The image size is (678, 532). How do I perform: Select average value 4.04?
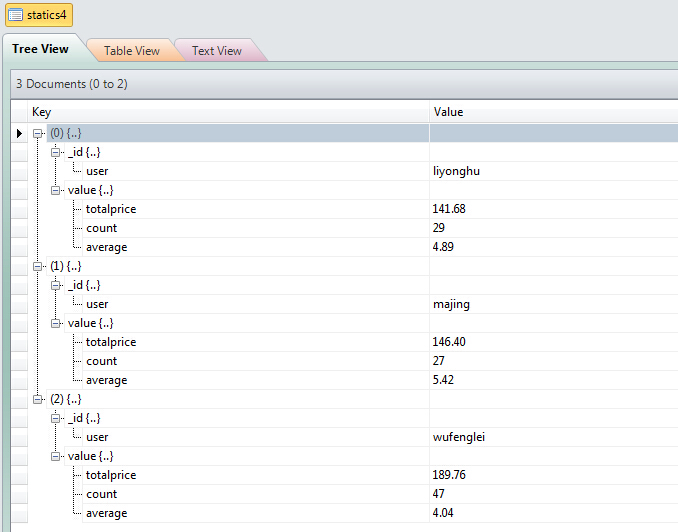pyautogui.click(x=443, y=513)
